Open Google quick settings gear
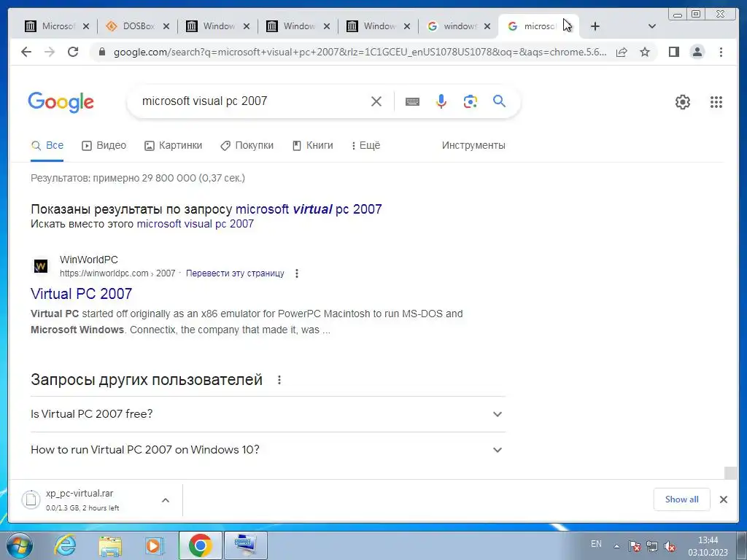This screenshot has width=747, height=560. pos(683,102)
